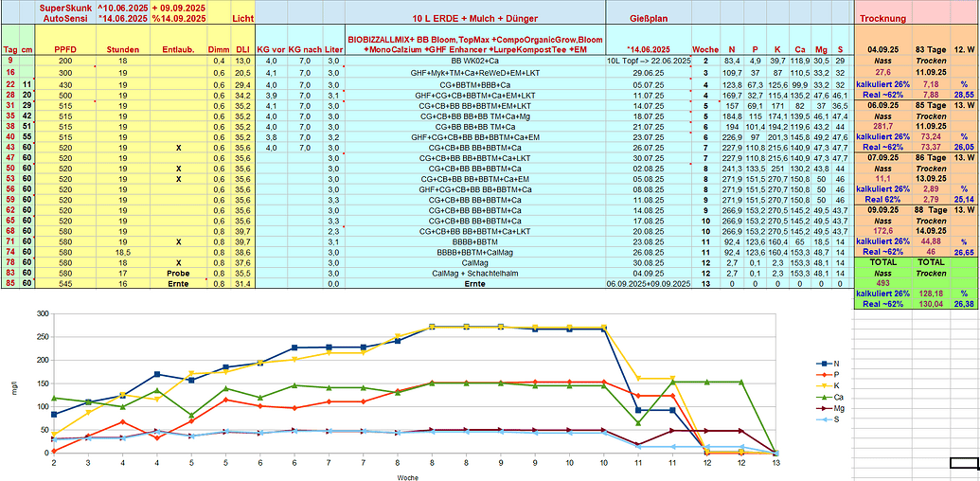
Task: Click the DLI column header cell
Action: point(242,48)
